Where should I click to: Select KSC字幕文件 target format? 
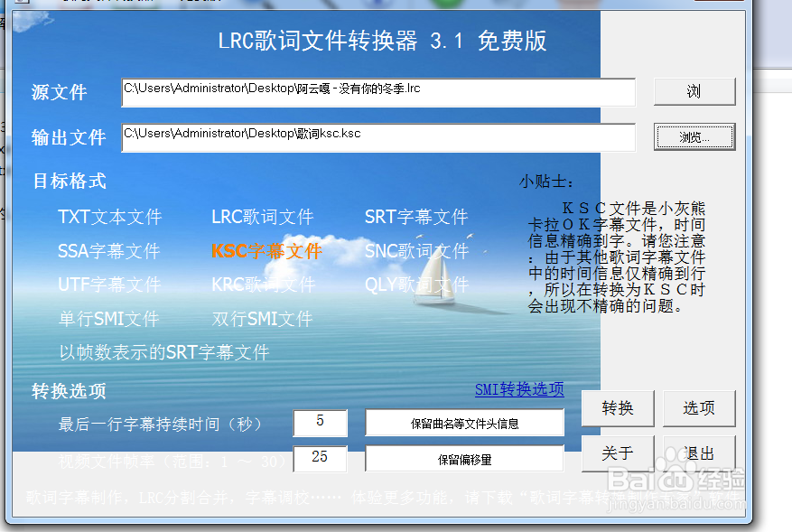[x=266, y=250]
